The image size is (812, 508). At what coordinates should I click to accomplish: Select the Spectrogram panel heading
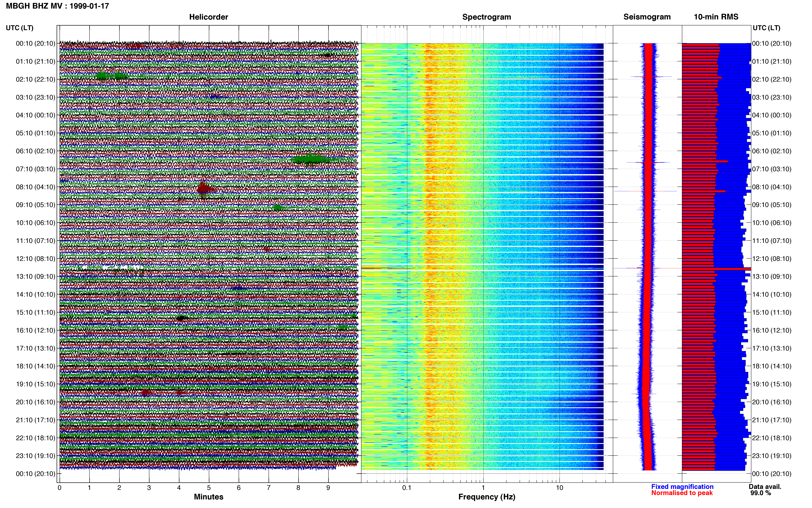point(487,17)
